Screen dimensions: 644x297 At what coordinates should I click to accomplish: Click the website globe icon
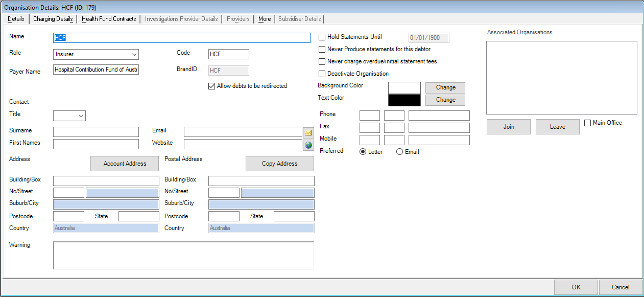308,145
